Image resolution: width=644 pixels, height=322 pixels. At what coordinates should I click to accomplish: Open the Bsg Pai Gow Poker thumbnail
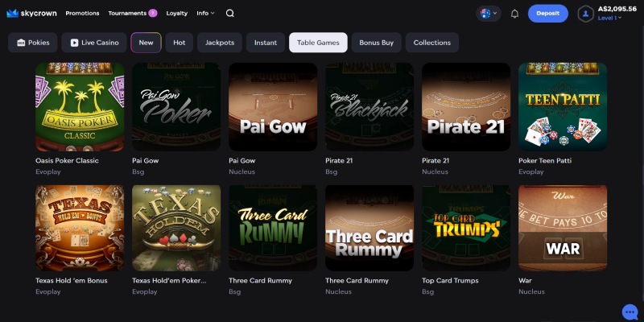[x=176, y=107]
